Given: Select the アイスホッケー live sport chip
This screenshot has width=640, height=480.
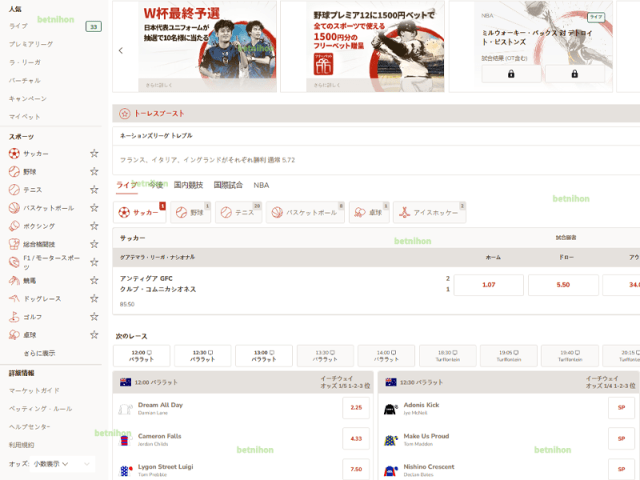Looking at the screenshot, I should [429, 212].
